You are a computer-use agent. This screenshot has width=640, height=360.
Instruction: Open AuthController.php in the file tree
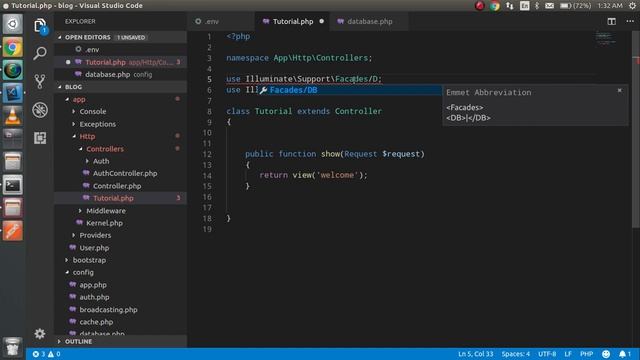click(121, 173)
